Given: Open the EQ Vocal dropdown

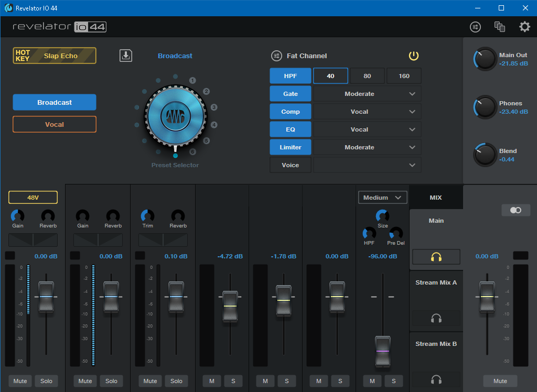Looking at the screenshot, I should 367,129.
